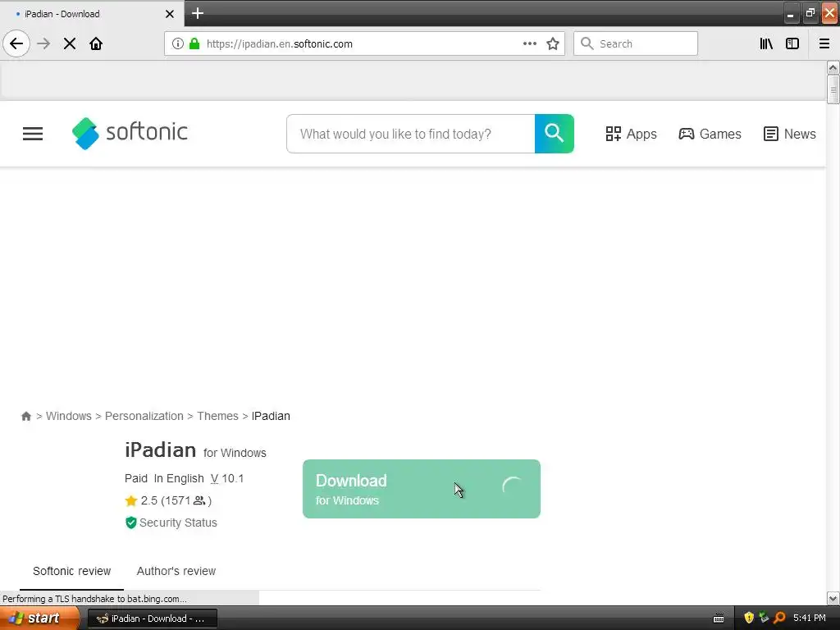The image size is (840, 630).
Task: Toggle the sidebar view icon
Action: pos(792,43)
